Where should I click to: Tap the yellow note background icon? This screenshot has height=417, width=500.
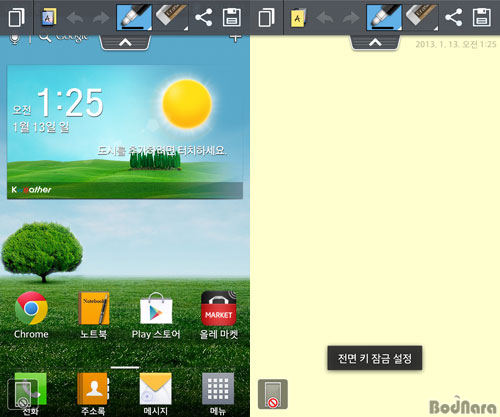click(x=298, y=17)
